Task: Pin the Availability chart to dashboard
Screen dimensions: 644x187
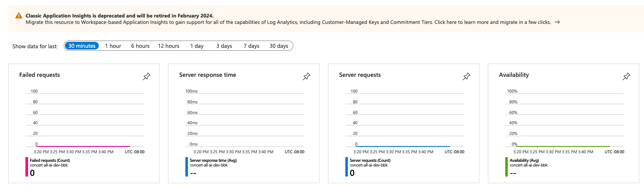Action: click(x=626, y=76)
